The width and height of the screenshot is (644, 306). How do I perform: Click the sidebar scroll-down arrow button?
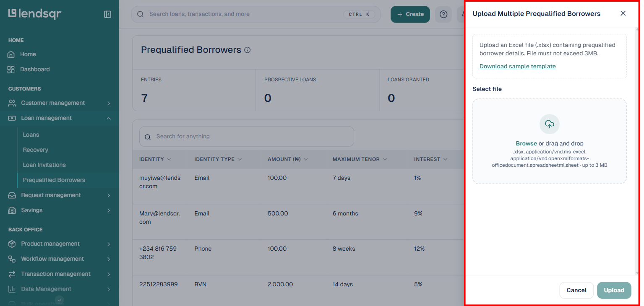point(60,300)
